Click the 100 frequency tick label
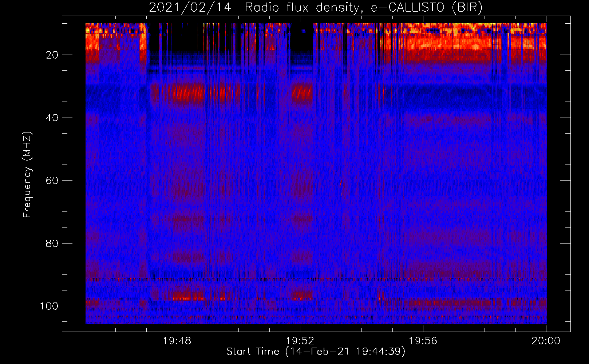Image resolution: width=589 pixels, height=364 pixels. click(49, 306)
